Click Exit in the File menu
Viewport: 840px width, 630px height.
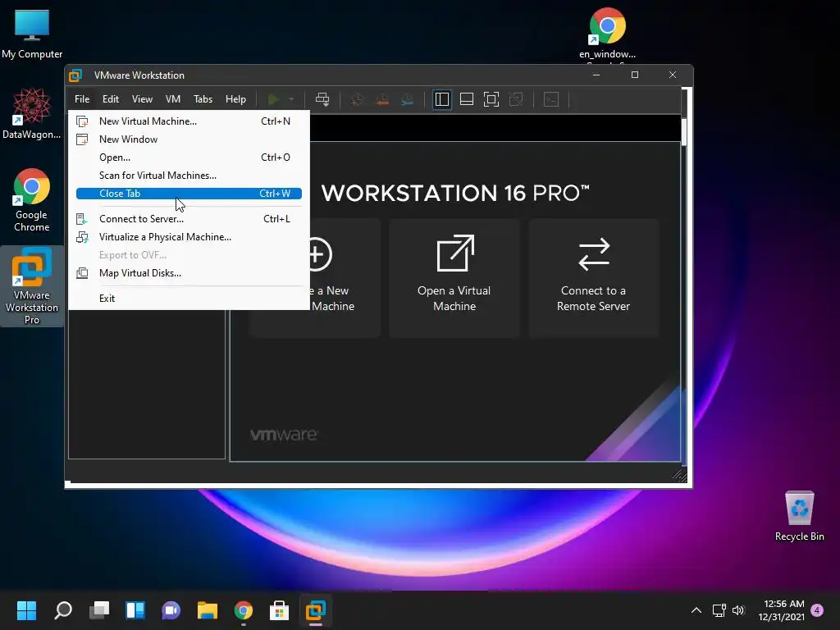pos(189,299)
